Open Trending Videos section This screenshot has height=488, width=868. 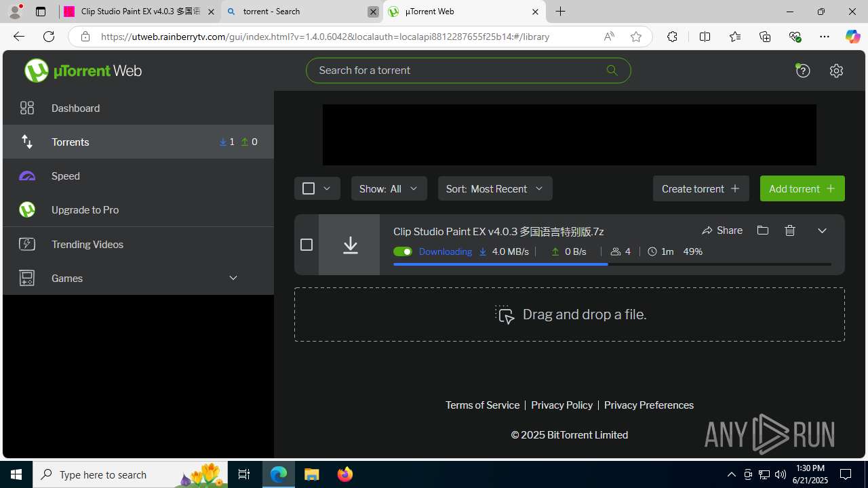pyautogui.click(x=138, y=244)
